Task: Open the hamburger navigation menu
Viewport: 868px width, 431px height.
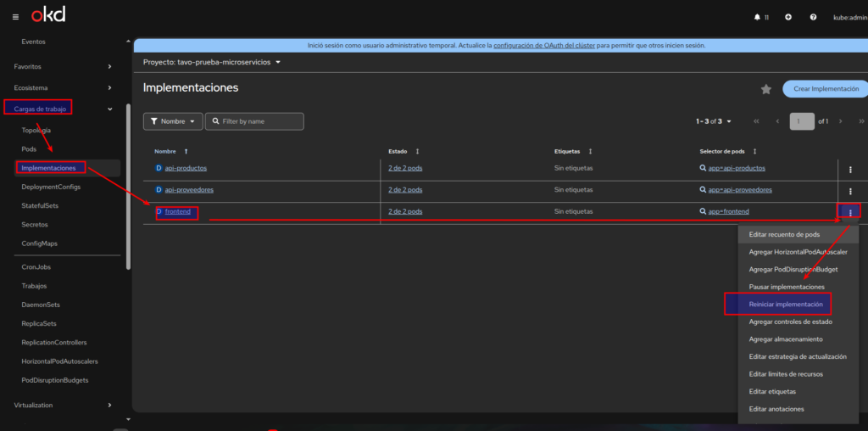Action: pyautogui.click(x=15, y=16)
